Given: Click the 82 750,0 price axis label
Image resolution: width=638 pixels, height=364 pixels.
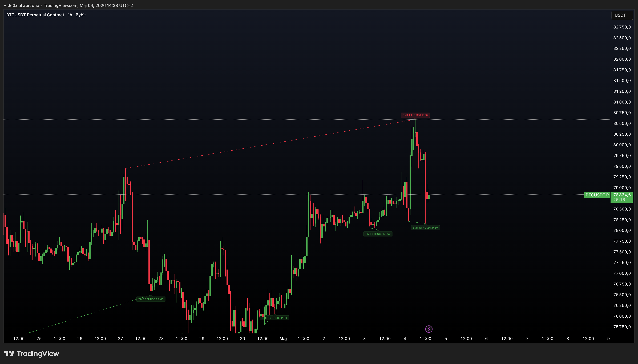Looking at the screenshot, I should point(622,27).
